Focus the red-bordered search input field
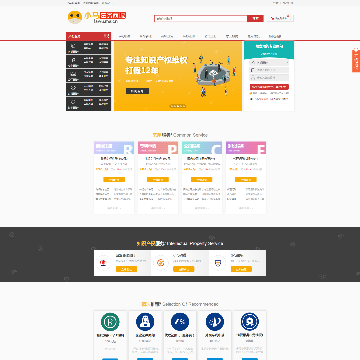 coord(201,18)
